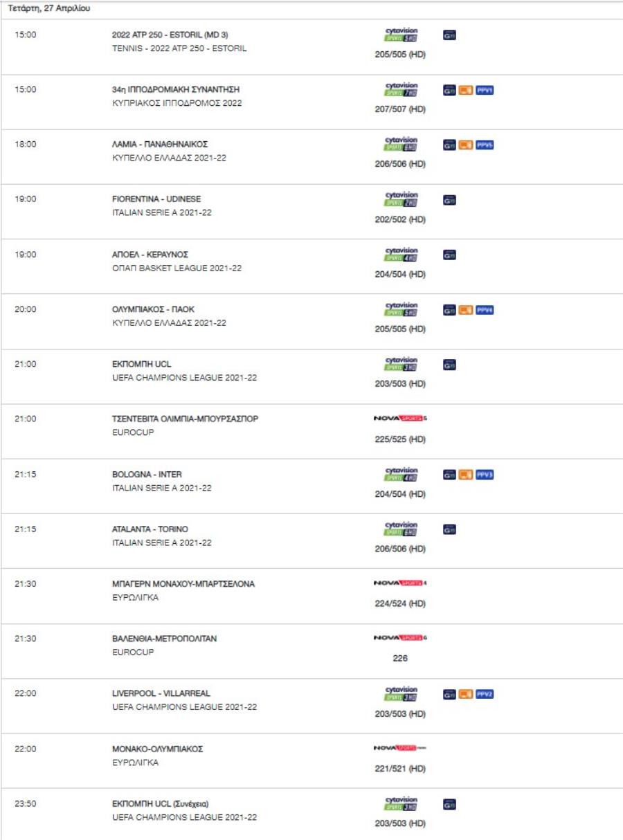Click the Nova Sports logo for ΜΟΝΑΚΟ-ΟΛΥΜΠΙΑΚΟΣ
Screen dimensions: 623x840
400,749
